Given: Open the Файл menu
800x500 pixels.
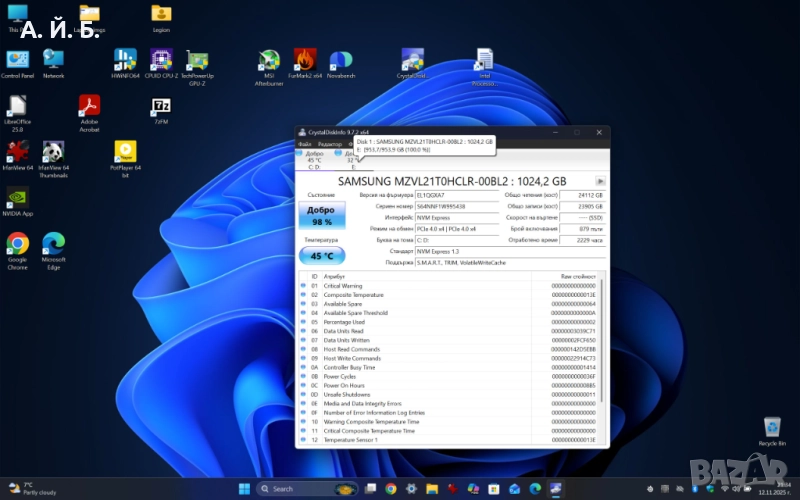Looking at the screenshot, I should point(307,144).
